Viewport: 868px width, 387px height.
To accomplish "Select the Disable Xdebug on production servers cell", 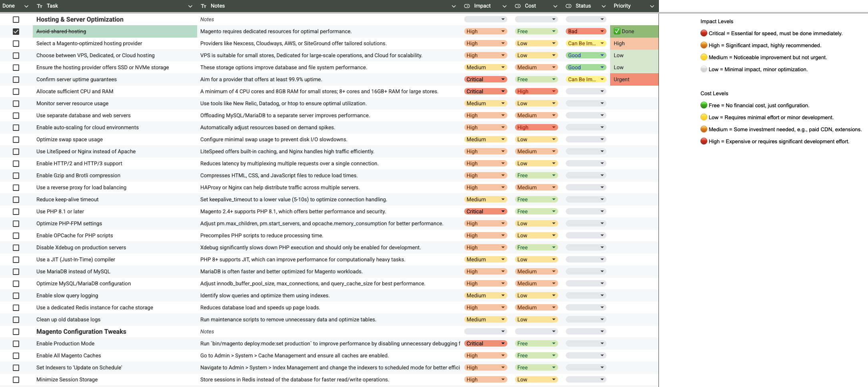I will click(x=115, y=247).
